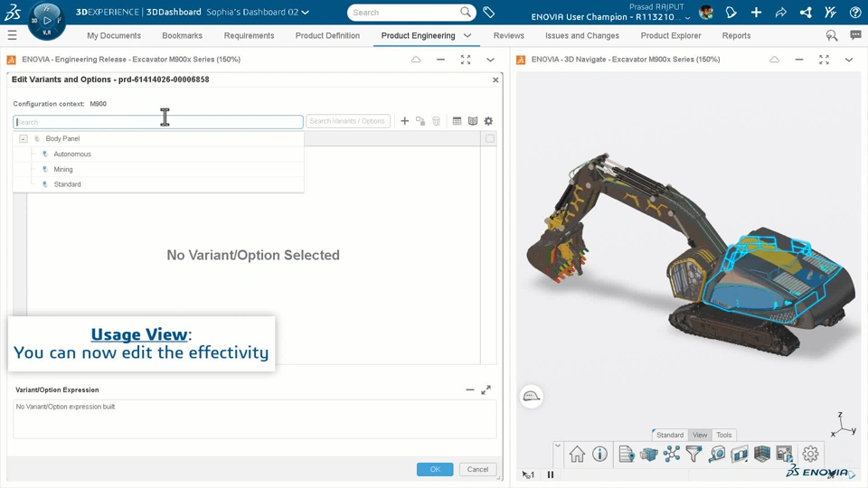Viewport: 868px width, 488px height.
Task: Open the 3D Navigate widget chevron menu
Action: coord(849,60)
